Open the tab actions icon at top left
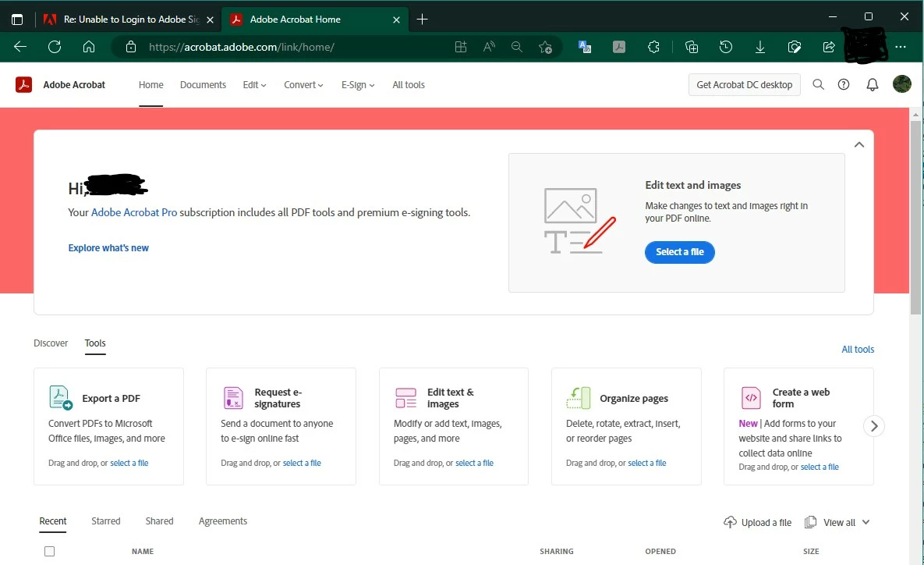 point(17,20)
